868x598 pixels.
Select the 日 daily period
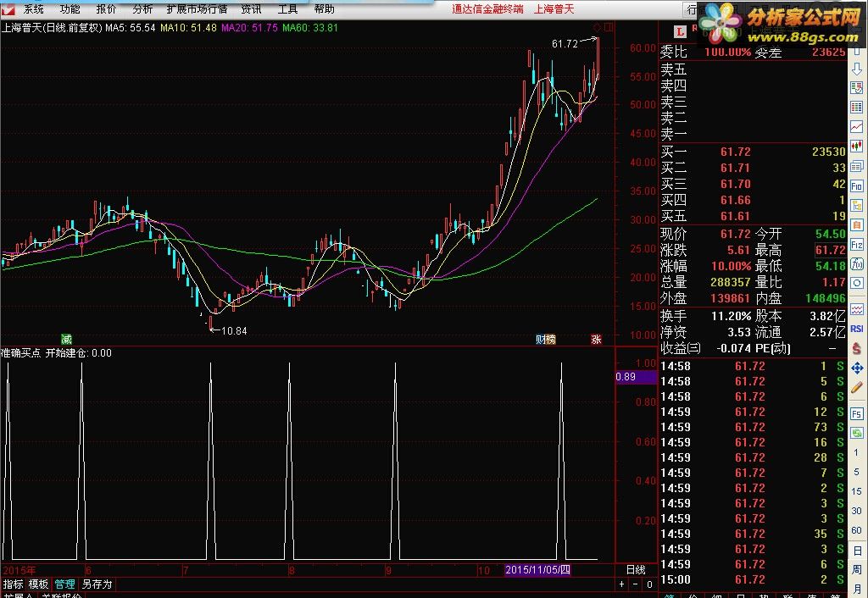pyautogui.click(x=856, y=551)
